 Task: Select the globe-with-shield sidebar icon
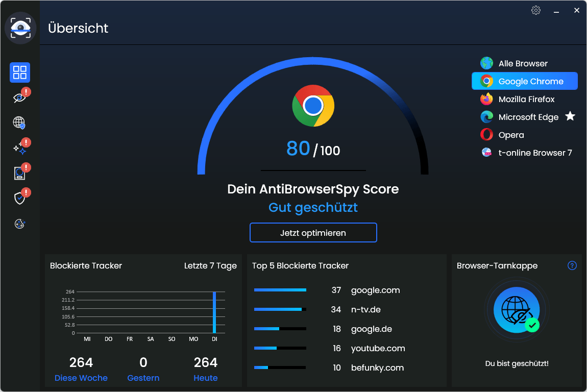click(x=19, y=122)
